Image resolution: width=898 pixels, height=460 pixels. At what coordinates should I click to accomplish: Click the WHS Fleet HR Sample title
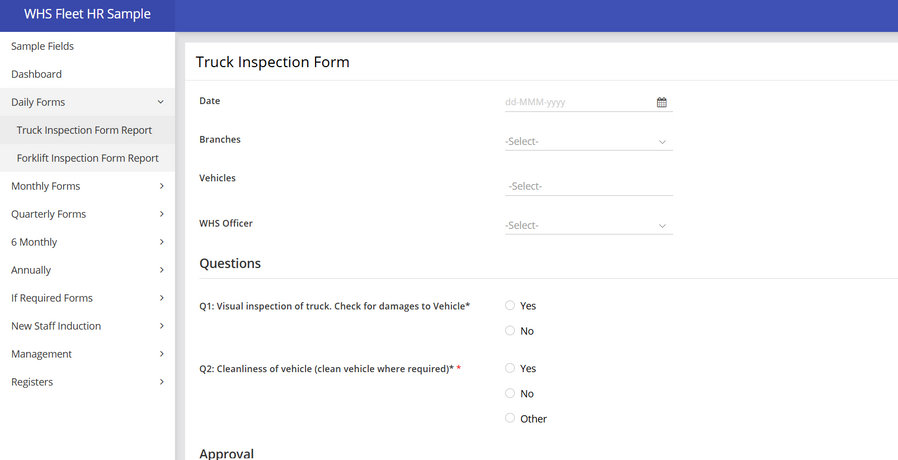tap(87, 14)
